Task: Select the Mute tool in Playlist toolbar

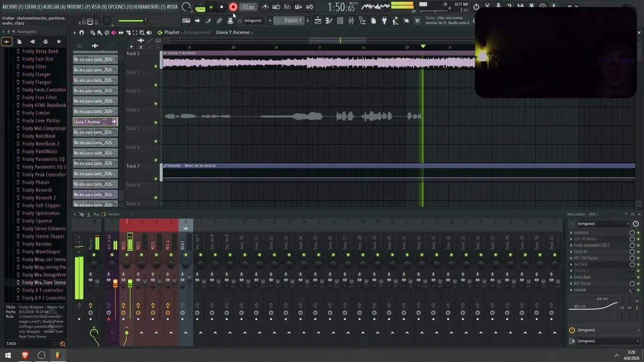Action: [114, 33]
